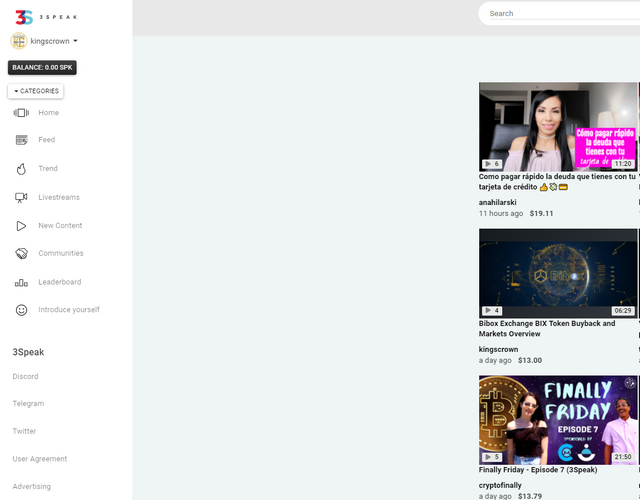Screen dimensions: 640x500
Task: Click the Como pagar rápido la deuda title
Action: [557, 182]
